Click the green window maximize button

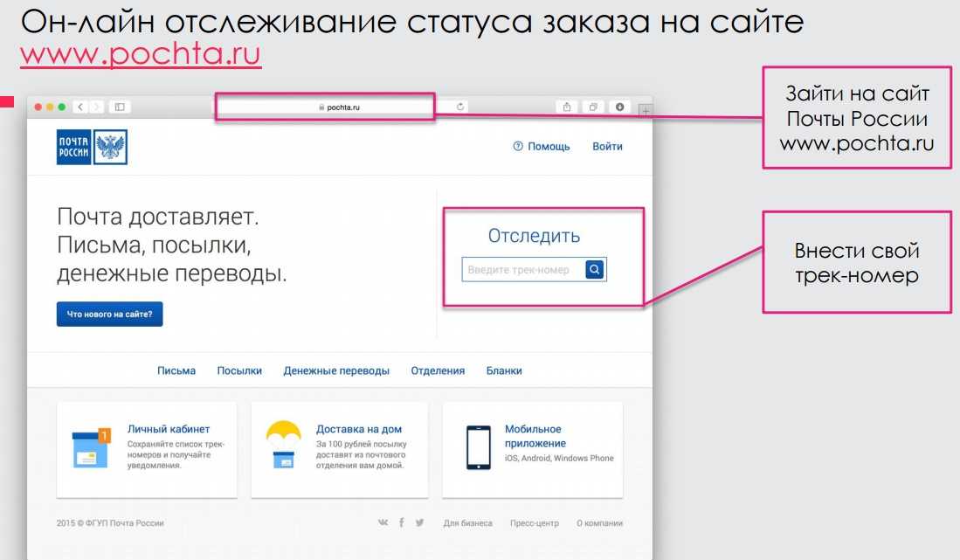(x=61, y=107)
